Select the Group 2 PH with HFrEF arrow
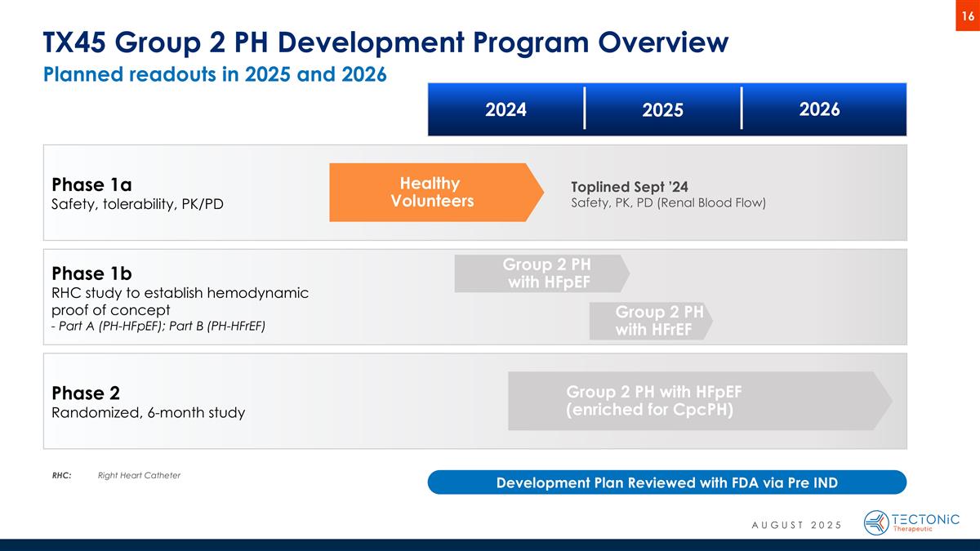Image resolution: width=980 pixels, height=551 pixels. 651,321
